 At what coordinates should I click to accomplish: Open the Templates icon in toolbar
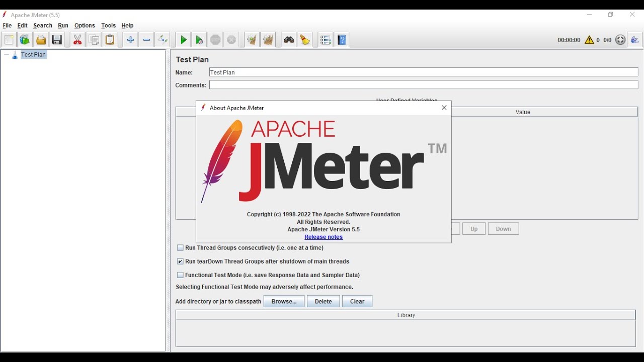click(x=25, y=40)
